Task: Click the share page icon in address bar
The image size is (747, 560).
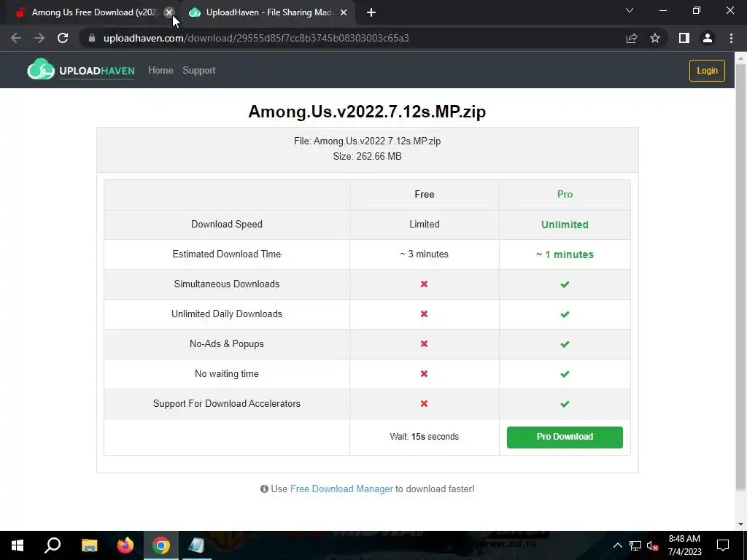Action: pos(632,38)
